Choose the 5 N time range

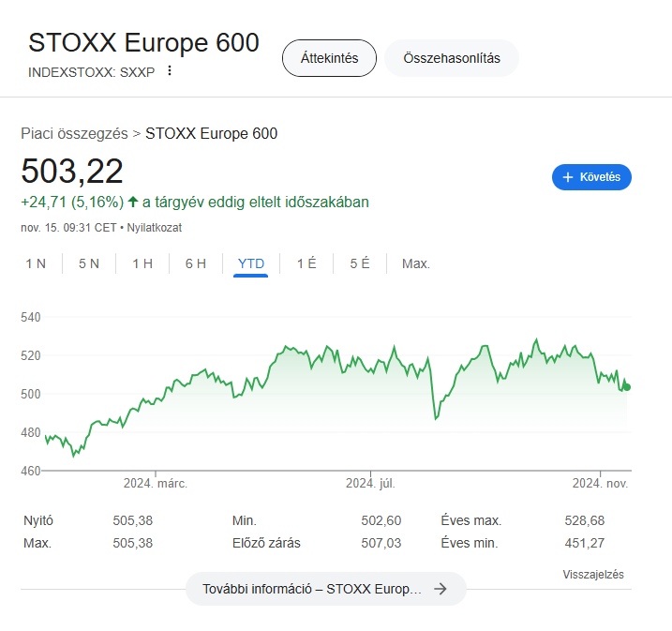click(89, 263)
